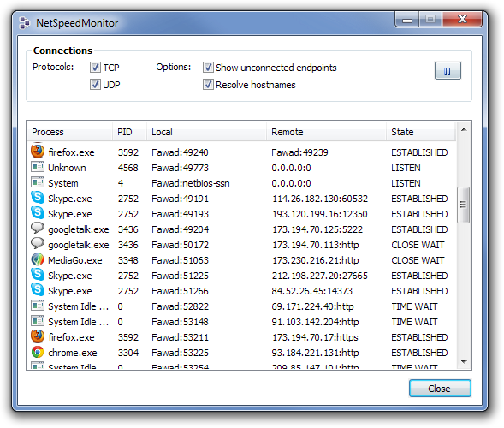The image size is (504, 428).
Task: Click the scrollbar down arrow
Action: tap(464, 362)
